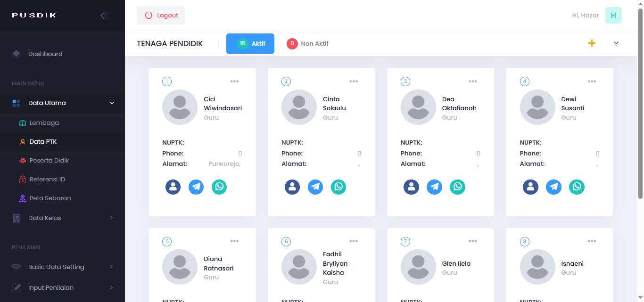This screenshot has height=302, width=644.
Task: Click the Input Penilaian edit icon
Action: [x=17, y=287]
